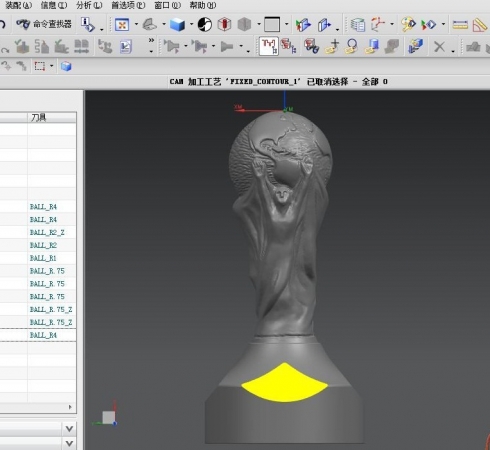Click the first grayed funnel generate icon
The width and height of the screenshot is (490, 450).
coord(172,46)
